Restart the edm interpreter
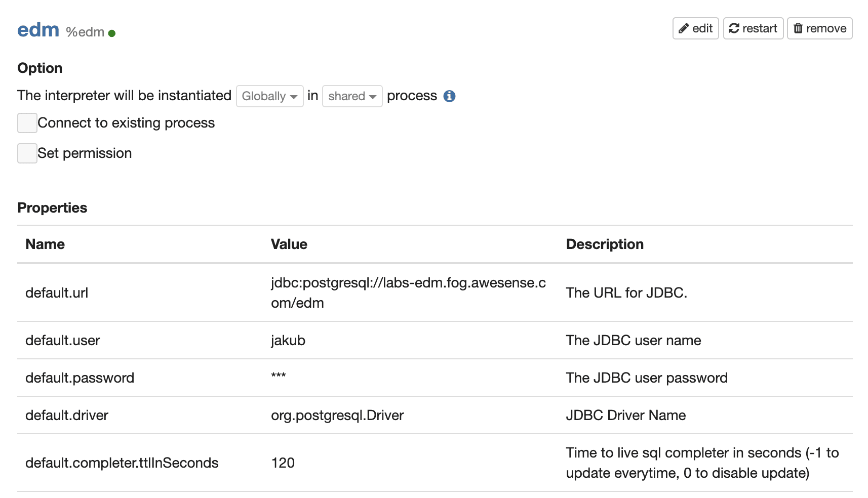868x498 pixels. point(753,28)
